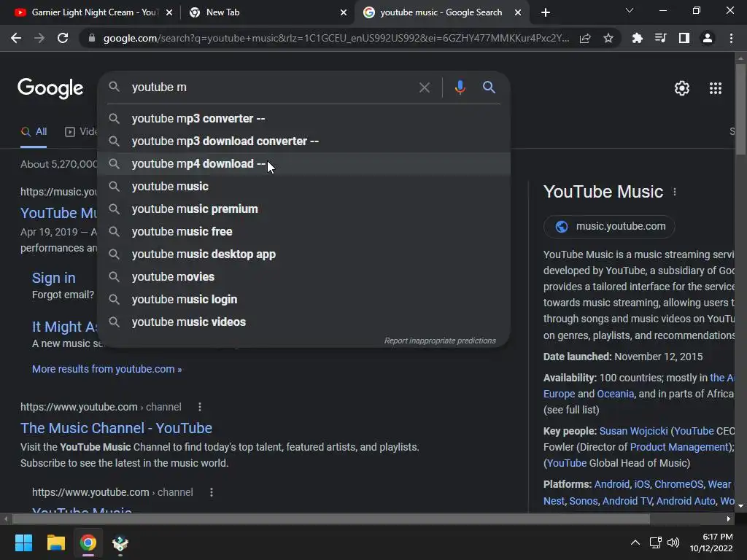
Task: Choose suggestion youtube music free
Action: point(304,231)
